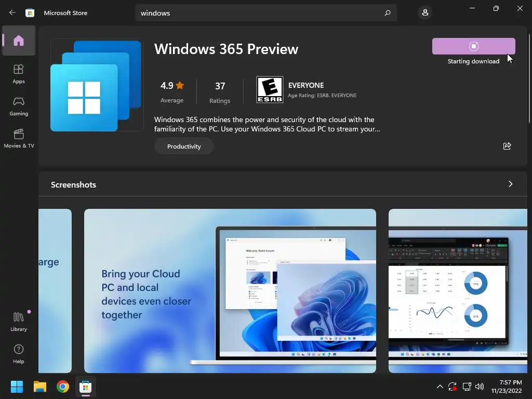Image resolution: width=532 pixels, height=399 pixels.
Task: Click the page vertical scrollbar
Action: [529, 78]
